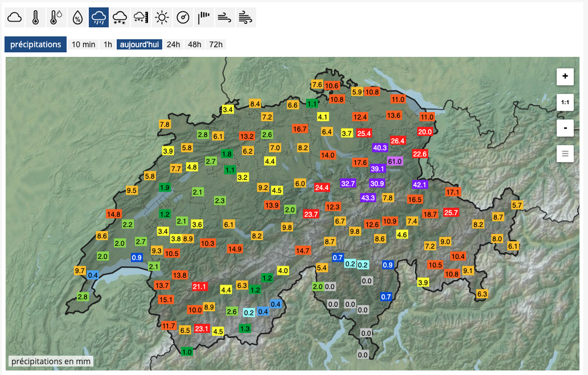
Task: Zoom out the map with minus
Action: (565, 128)
